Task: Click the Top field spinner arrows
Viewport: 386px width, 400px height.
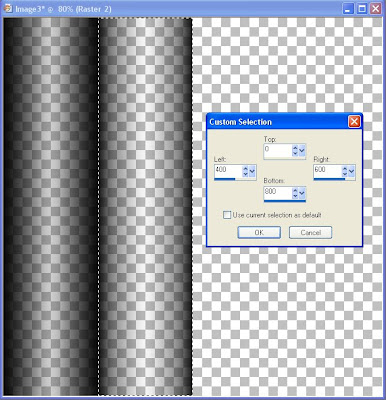Action: pyautogui.click(x=295, y=151)
